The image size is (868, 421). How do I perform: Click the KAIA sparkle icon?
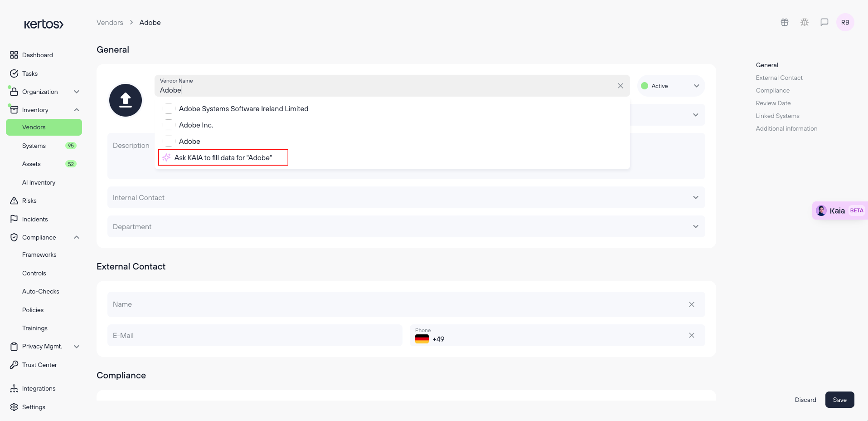click(166, 157)
